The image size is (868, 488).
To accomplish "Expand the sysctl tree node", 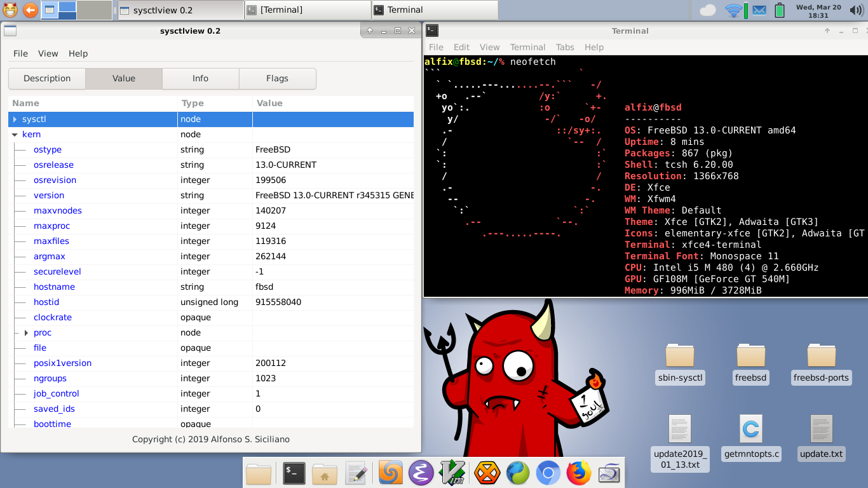I will pos(15,119).
